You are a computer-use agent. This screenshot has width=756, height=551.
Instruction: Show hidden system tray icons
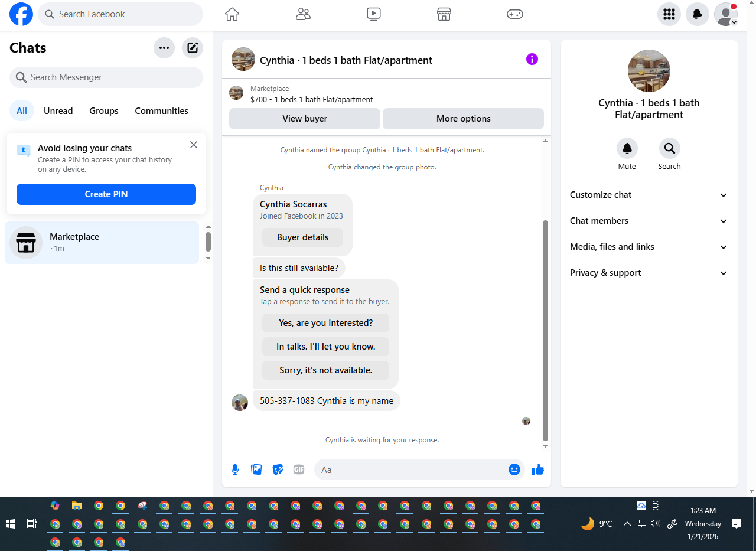click(627, 524)
